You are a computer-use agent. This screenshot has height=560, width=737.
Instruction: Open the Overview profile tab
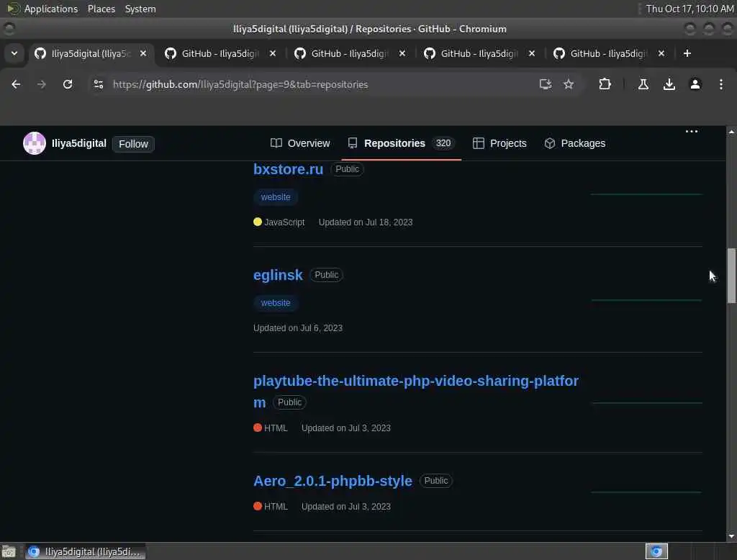point(300,143)
